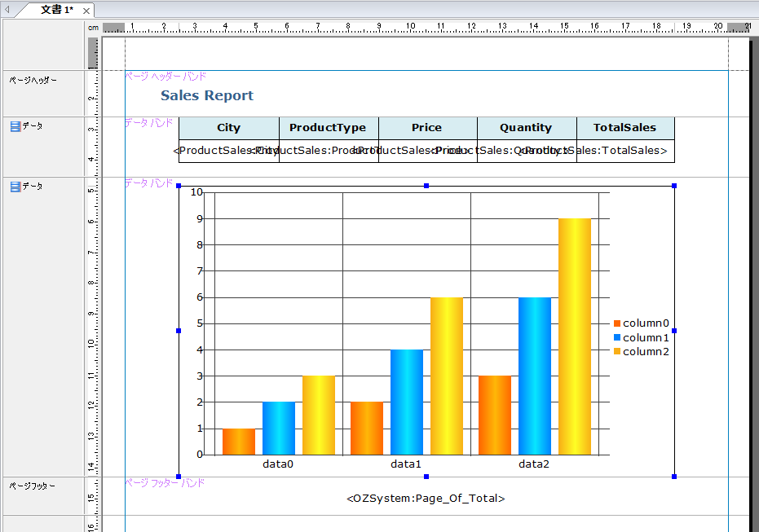Select the OZSystem:Page_Of_Total footer label

coord(426,498)
